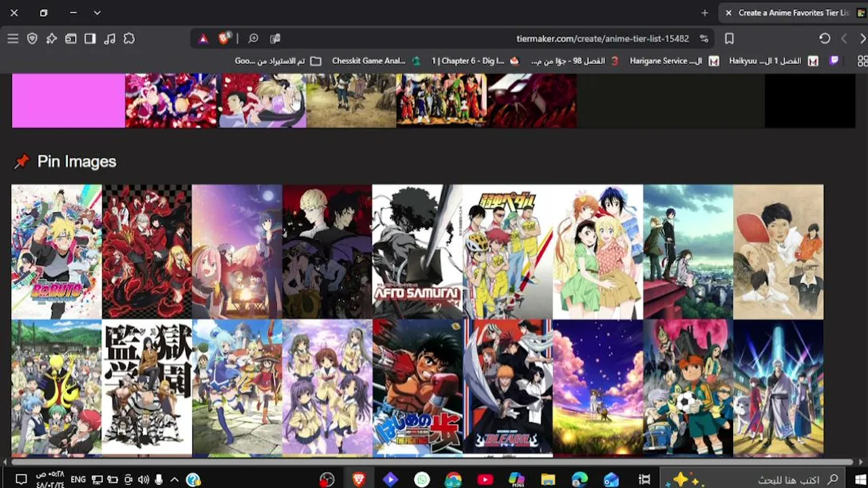Viewport: 868px width, 488px height.
Task: Open the tab search dropdown chevron
Action: tap(97, 13)
